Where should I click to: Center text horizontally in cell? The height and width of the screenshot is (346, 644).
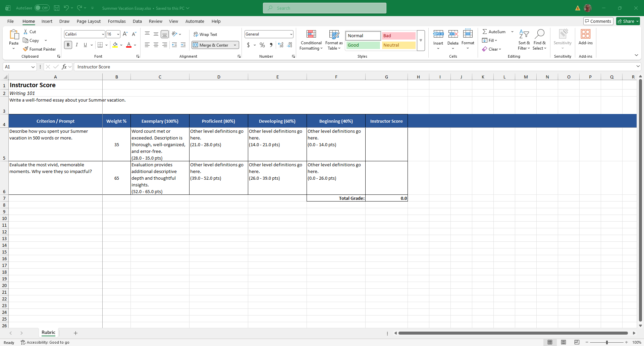156,45
